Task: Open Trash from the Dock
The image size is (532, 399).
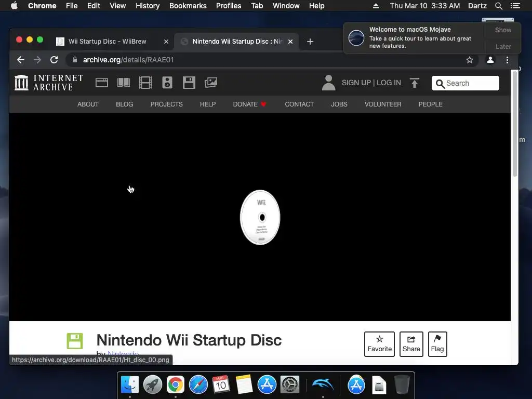Action: tap(402, 384)
